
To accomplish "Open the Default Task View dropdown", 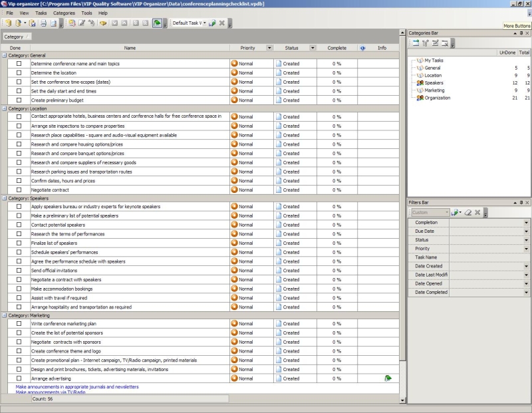I will (205, 23).
